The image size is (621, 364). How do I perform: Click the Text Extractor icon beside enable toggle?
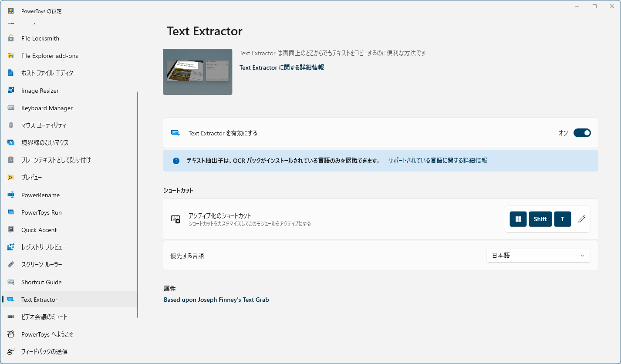tap(175, 133)
